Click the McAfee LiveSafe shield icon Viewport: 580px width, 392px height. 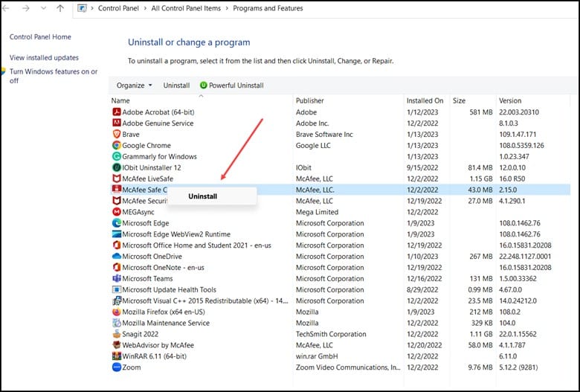(117, 179)
